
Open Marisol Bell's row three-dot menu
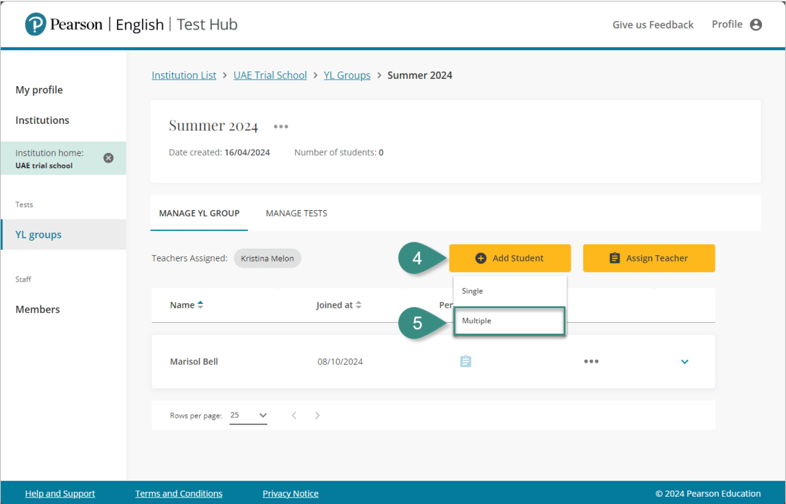click(591, 362)
